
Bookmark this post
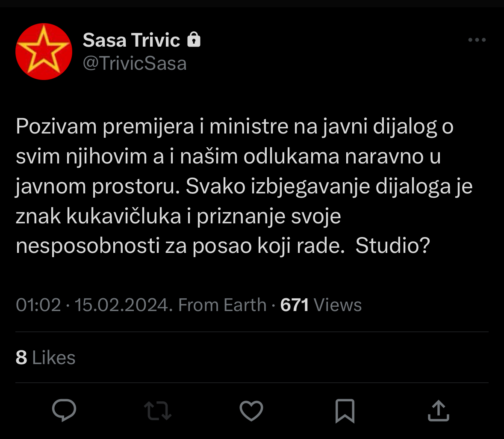[x=345, y=410]
